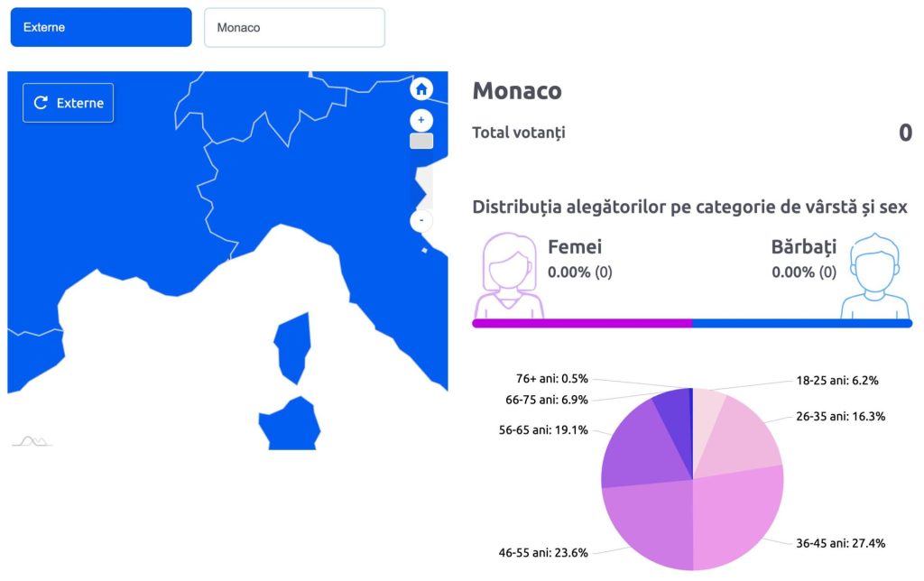Select Corsica island on the map
This screenshot has width=924, height=581.
[293, 347]
